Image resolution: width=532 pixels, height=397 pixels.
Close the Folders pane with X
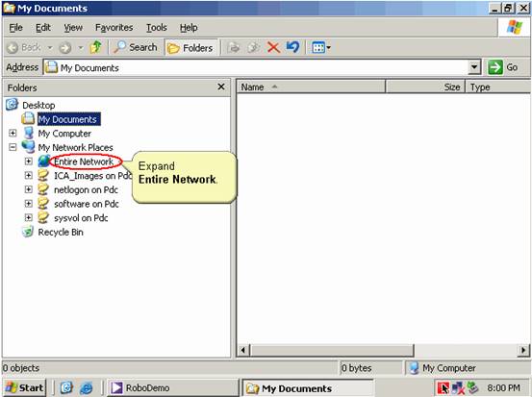point(221,87)
